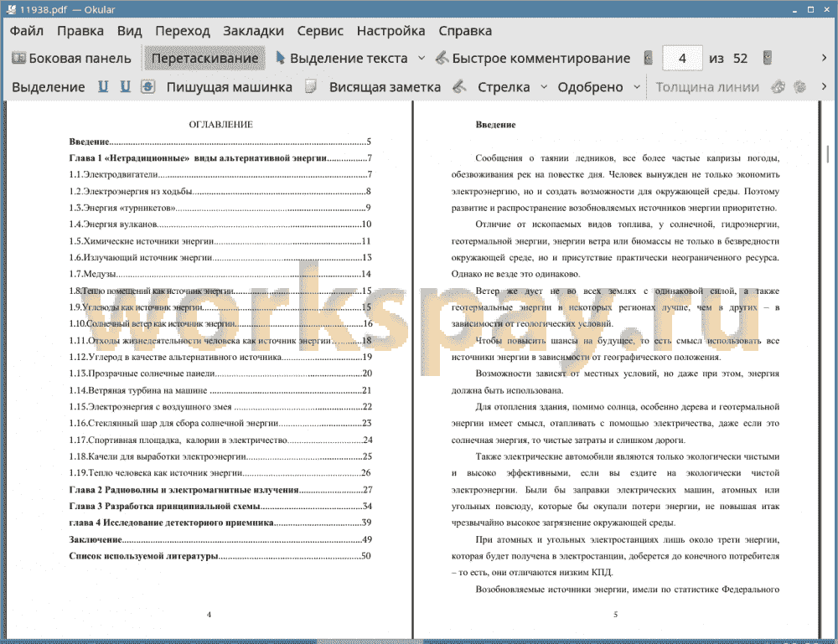Select the Underline annotation tool
Viewport: 838px width, 644px height.
pos(103,86)
